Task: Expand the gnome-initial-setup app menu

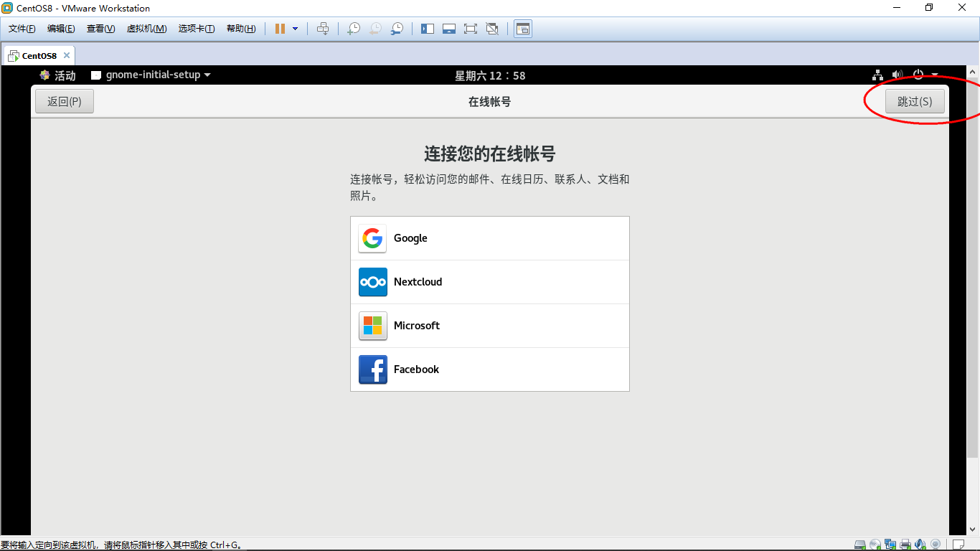Action: pyautogui.click(x=151, y=75)
